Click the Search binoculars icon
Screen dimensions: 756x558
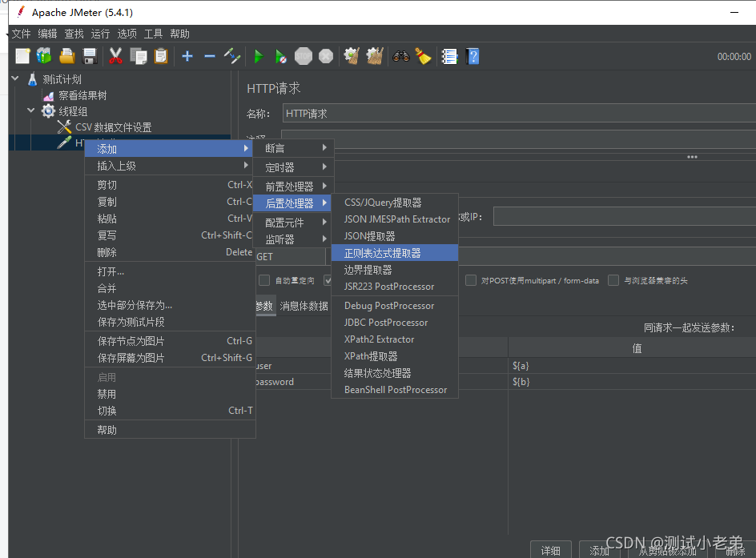pyautogui.click(x=400, y=56)
